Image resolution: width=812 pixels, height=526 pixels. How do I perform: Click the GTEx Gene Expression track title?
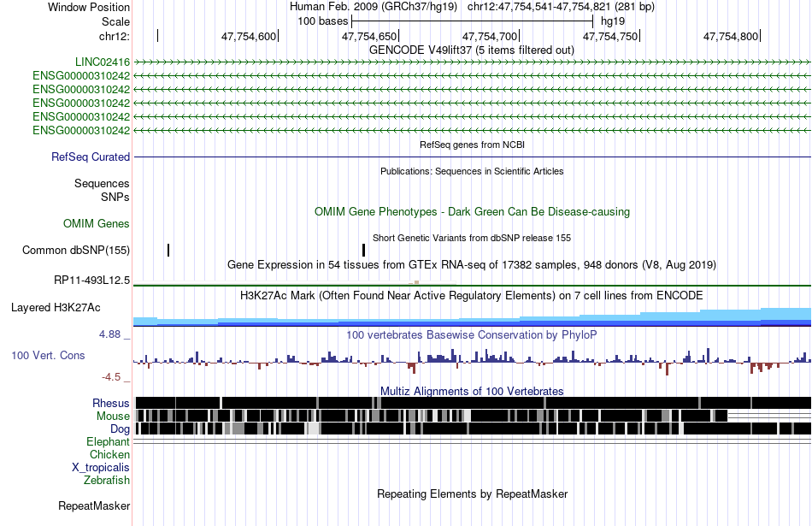coord(471,265)
